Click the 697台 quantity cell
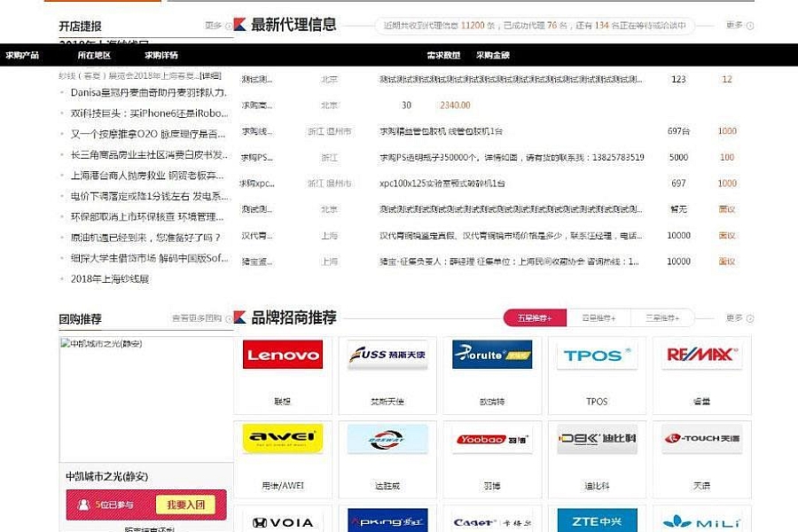The width and height of the screenshot is (798, 532). (679, 131)
